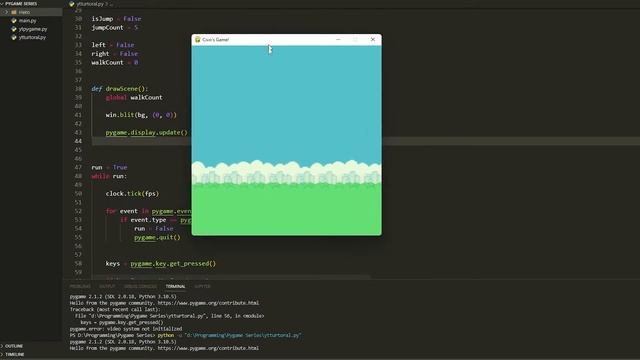Click the yttutorial.py breadcrumb in the editor
Screen dimensions: 640x360
90,4
